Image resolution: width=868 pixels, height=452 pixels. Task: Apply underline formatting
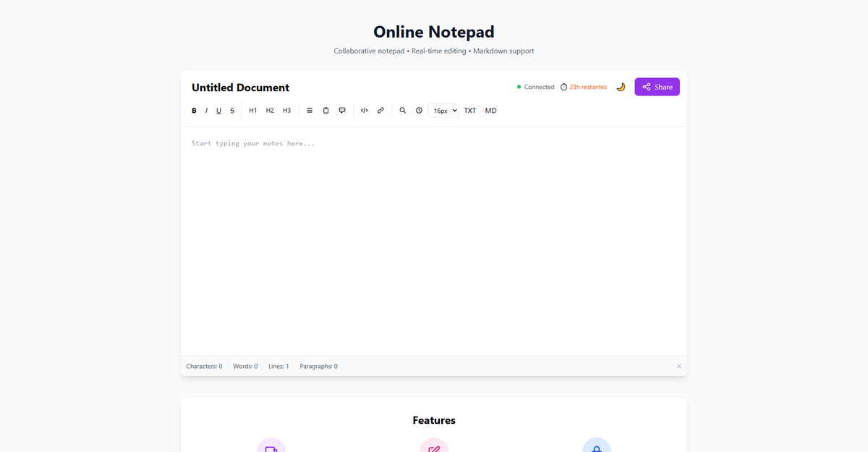pyautogui.click(x=218, y=111)
